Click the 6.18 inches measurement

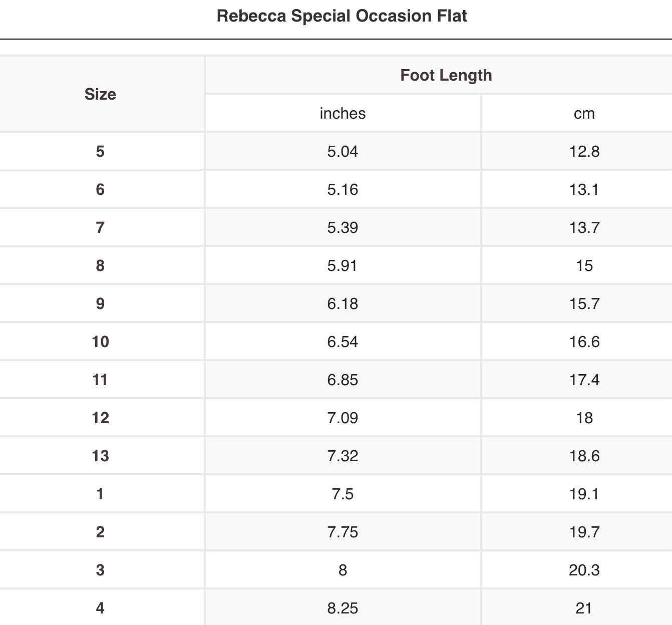343,303
